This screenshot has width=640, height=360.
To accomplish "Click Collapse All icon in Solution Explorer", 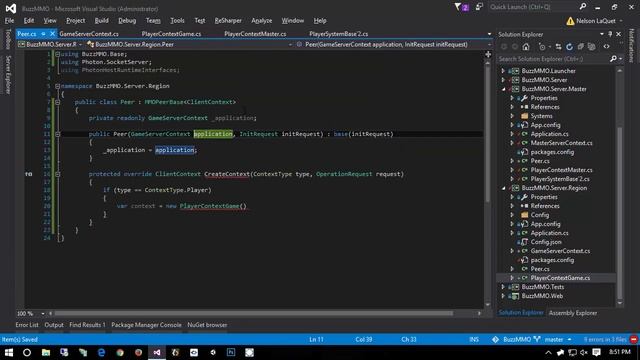I will (580, 47).
